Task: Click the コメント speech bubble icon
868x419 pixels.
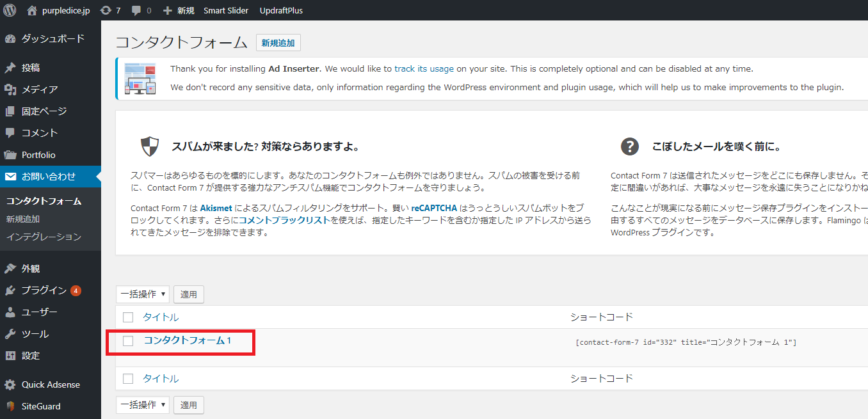Action: [x=10, y=133]
